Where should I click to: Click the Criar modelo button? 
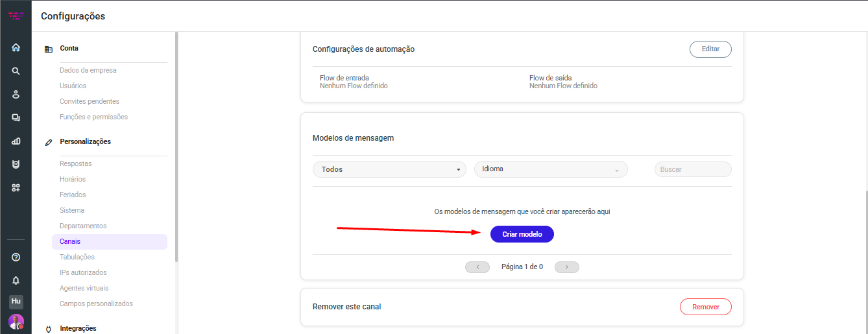pos(522,234)
